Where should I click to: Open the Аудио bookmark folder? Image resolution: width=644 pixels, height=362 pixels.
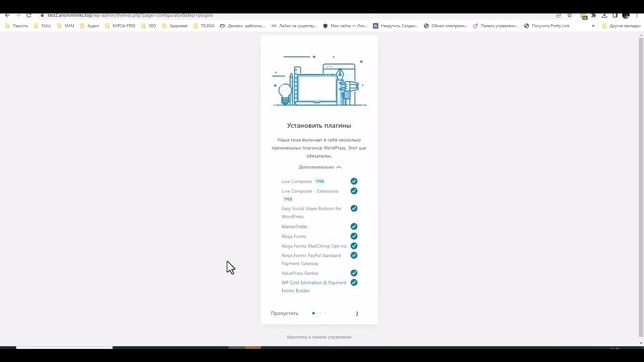[x=90, y=26]
